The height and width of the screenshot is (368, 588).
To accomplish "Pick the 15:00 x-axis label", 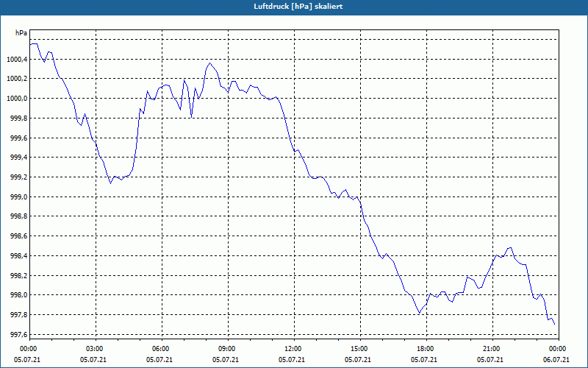I will tap(358, 348).
